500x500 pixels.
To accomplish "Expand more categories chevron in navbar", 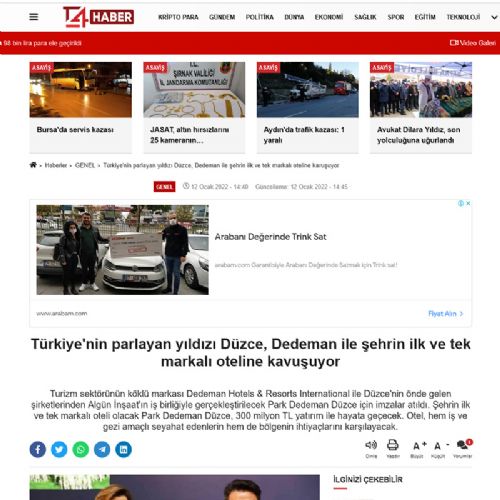I will coord(494,17).
